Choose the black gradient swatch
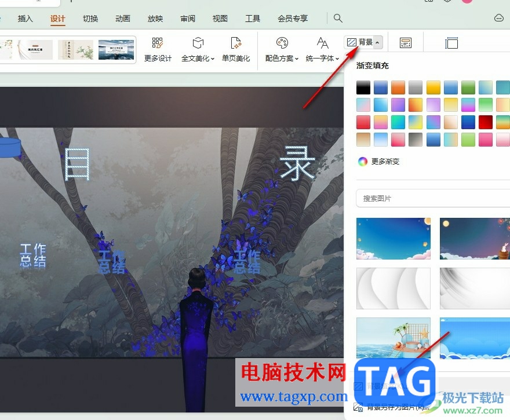The width and height of the screenshot is (510, 420). coord(363,87)
